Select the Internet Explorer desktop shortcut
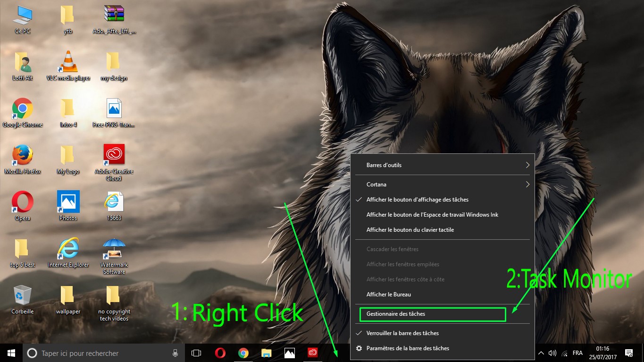 point(68,253)
